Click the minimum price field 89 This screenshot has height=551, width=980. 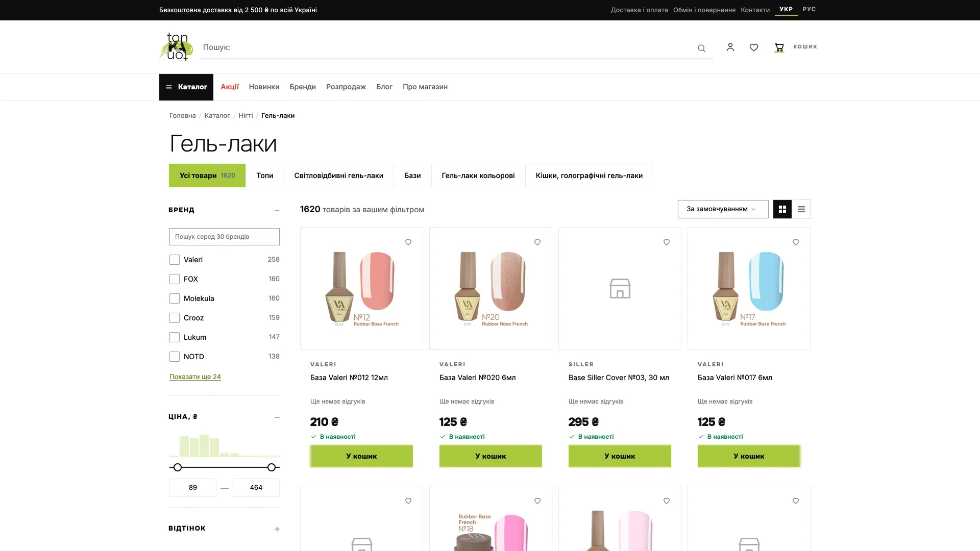[x=193, y=488]
